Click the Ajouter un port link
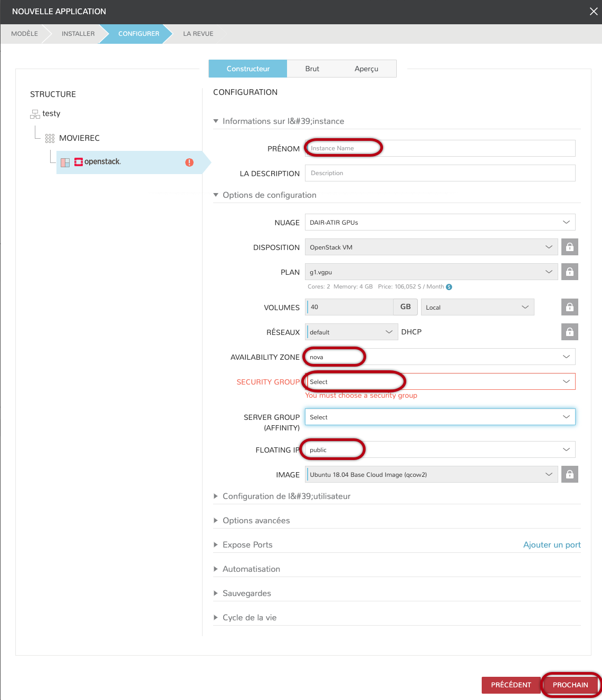Viewport: 602px width, 700px height. click(x=551, y=545)
